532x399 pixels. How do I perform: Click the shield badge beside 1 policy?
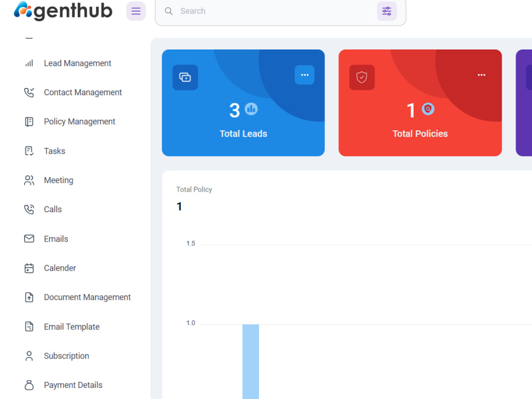click(428, 109)
